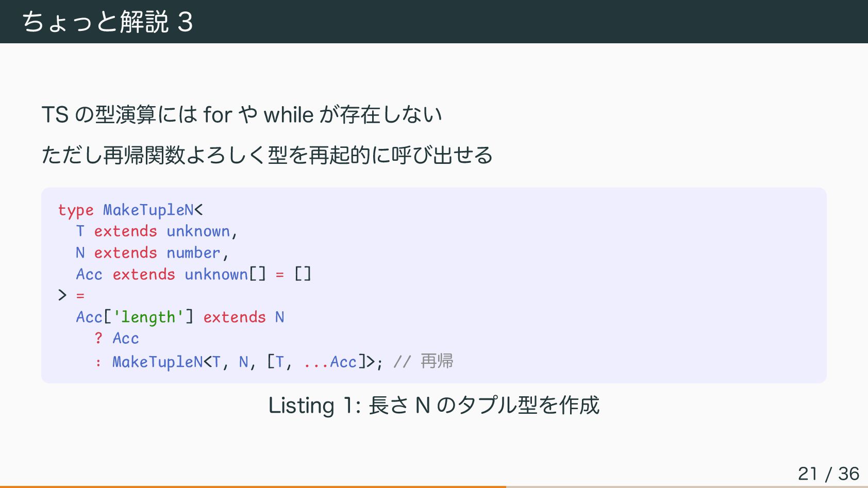Screen dimensions: 868x488
Task: Click the "21 / 36" page number
Action: pos(828,474)
